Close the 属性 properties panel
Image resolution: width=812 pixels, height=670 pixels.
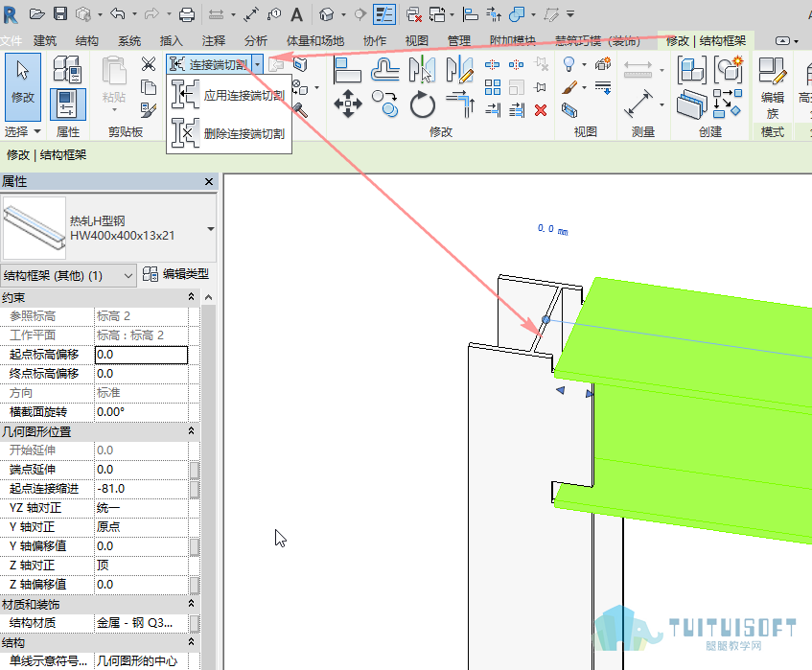[x=209, y=182]
